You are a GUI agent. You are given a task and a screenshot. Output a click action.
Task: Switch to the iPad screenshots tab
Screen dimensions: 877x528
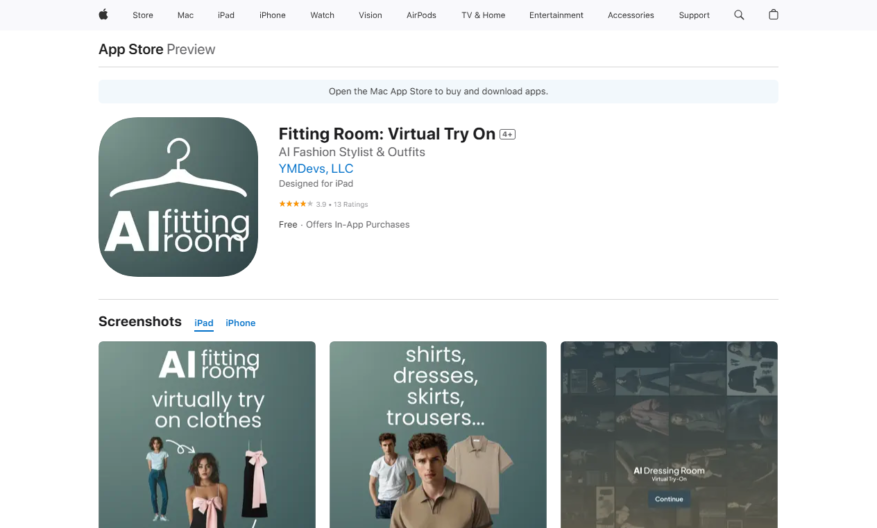click(204, 323)
